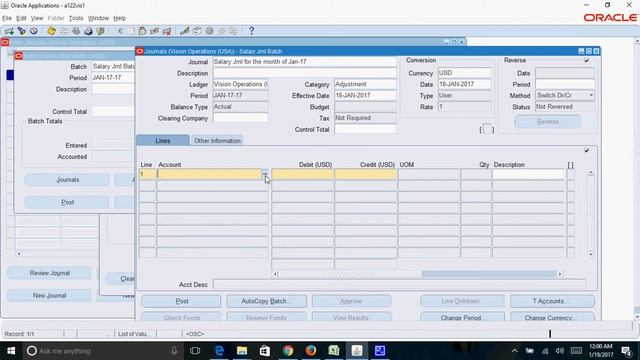Click the New Journal button in the background window
The image size is (640, 360).
tap(49, 295)
